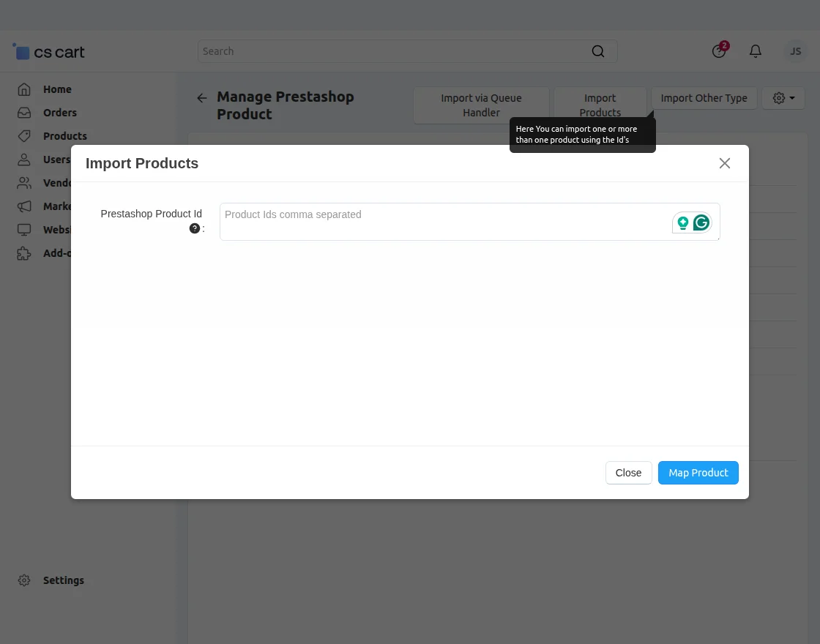Click the Home house icon
This screenshot has height=644, width=820.
(24, 89)
